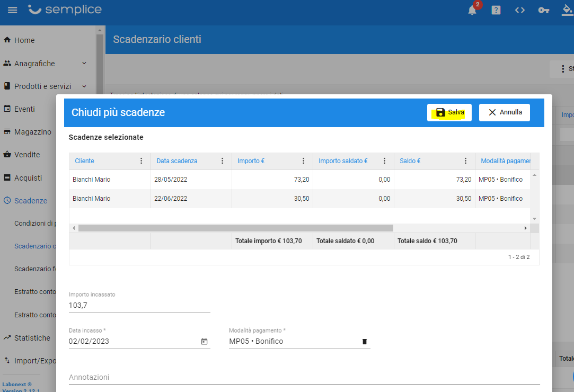Select the 28/05/2022 date cell

tap(191, 180)
